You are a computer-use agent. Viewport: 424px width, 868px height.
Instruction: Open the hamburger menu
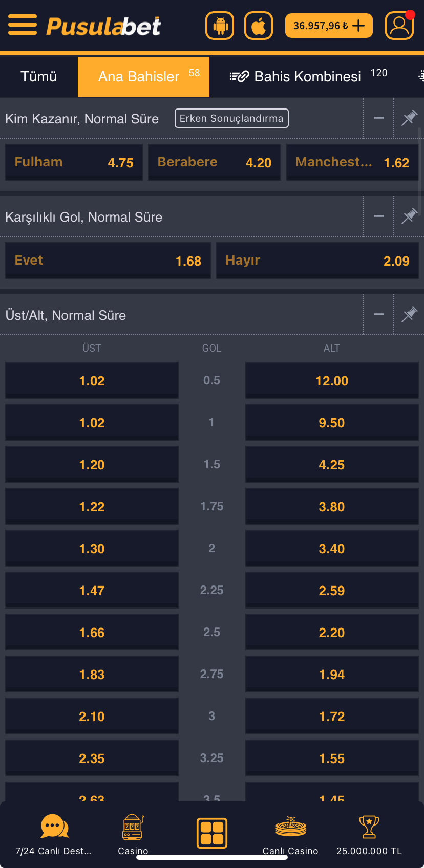coord(23,25)
